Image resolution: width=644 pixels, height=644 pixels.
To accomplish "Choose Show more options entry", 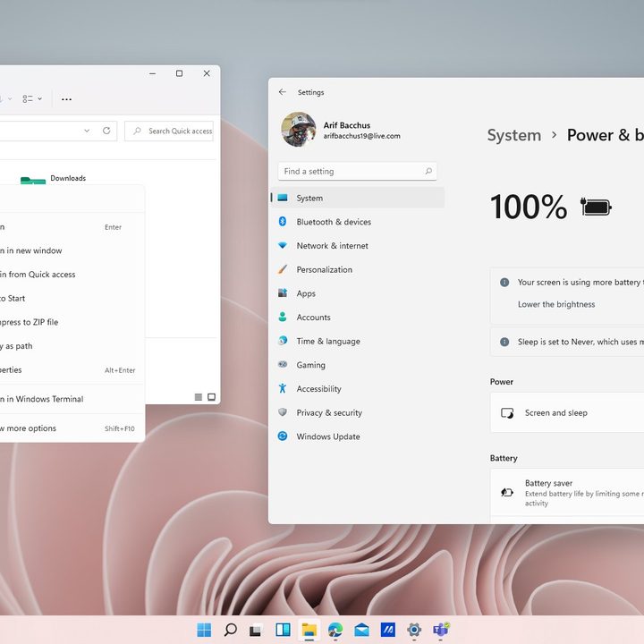I will tap(72, 428).
